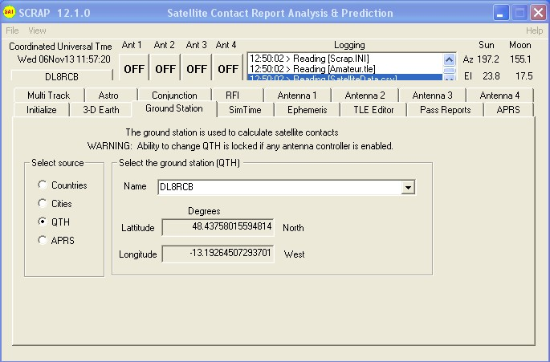Toggle the Ant 3 OFF button
This screenshot has width=550, height=362.
coord(196,68)
